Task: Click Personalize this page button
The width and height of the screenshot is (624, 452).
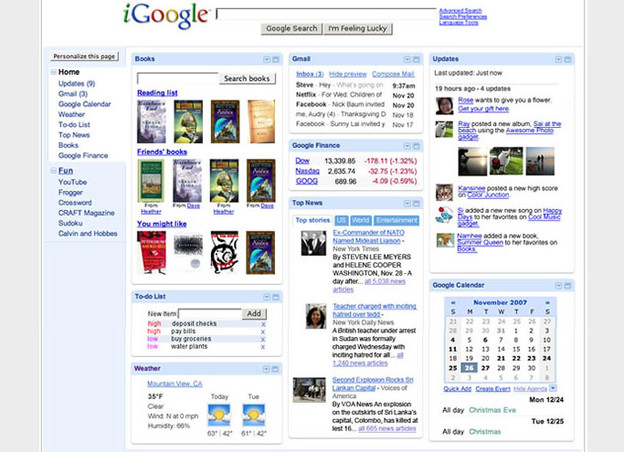Action: tap(84, 56)
